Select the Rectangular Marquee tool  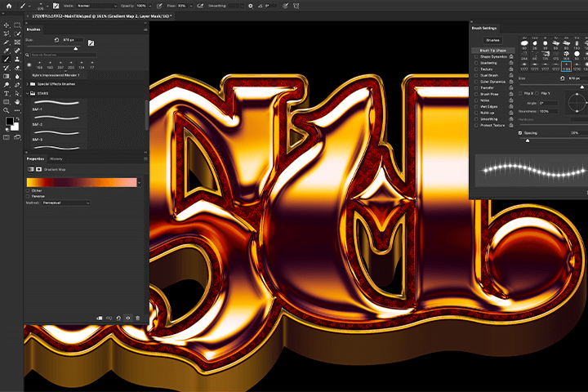(17, 25)
